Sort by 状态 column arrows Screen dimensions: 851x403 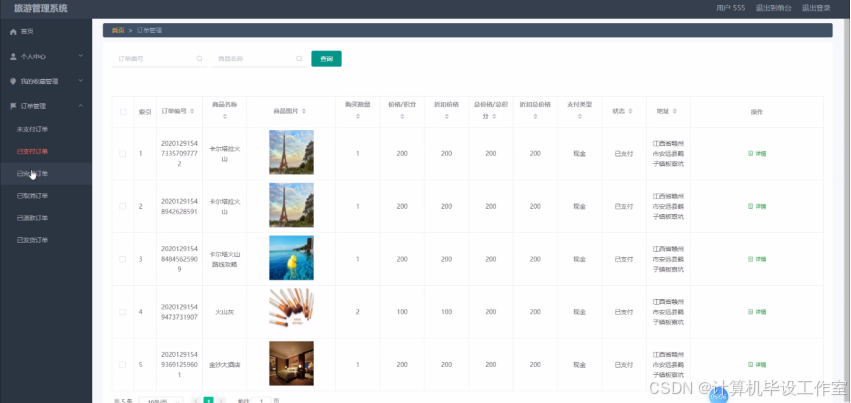pyautogui.click(x=632, y=111)
